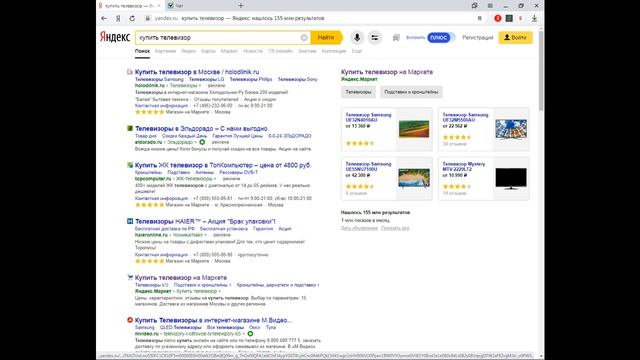Click the Market shopping cart favicon
The height and width of the screenshot is (360, 640).
pos(130,278)
